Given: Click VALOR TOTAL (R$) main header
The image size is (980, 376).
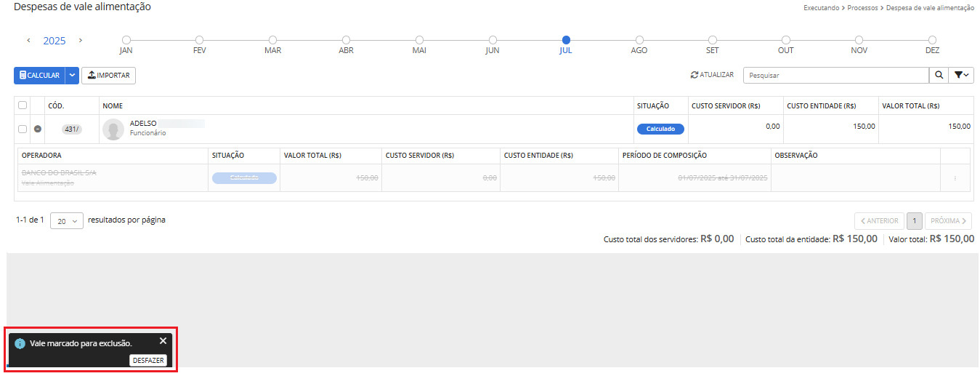Looking at the screenshot, I should pyautogui.click(x=911, y=106).
